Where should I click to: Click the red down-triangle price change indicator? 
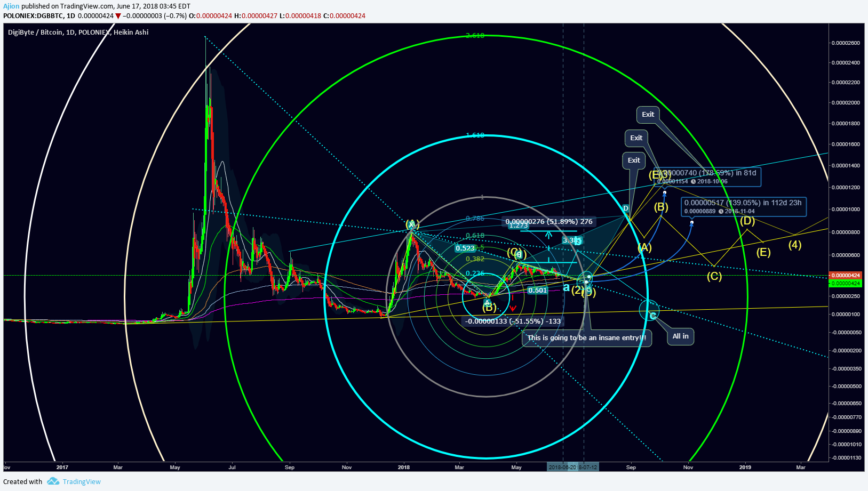point(118,16)
